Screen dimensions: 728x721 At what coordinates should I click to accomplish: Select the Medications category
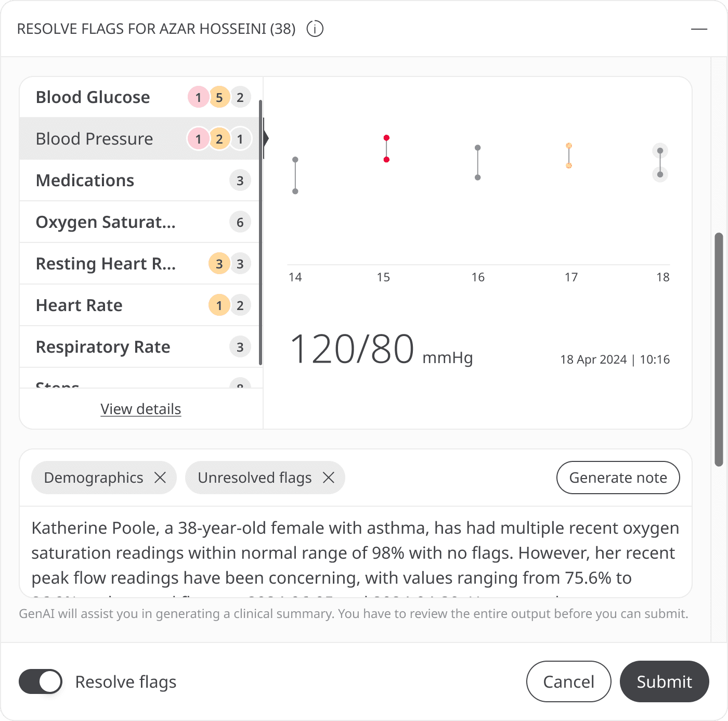coord(85,181)
